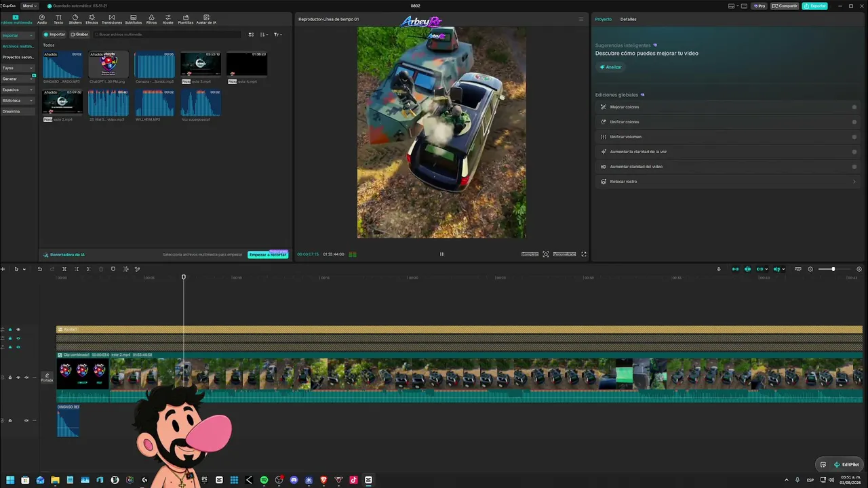Click the Analizar button

610,67
